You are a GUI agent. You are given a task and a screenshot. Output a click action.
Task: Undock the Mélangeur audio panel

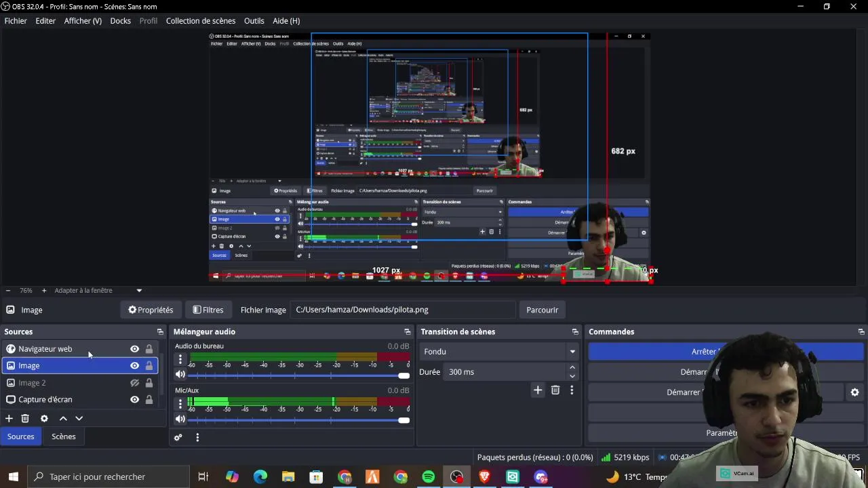[407, 332]
